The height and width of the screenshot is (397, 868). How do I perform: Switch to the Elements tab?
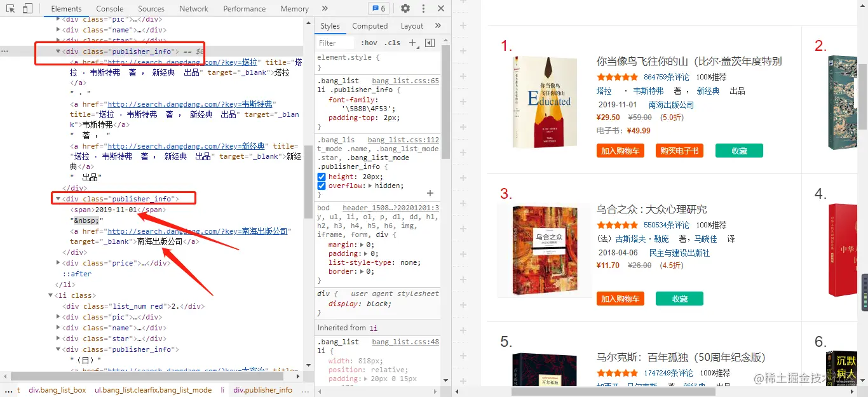[67, 9]
